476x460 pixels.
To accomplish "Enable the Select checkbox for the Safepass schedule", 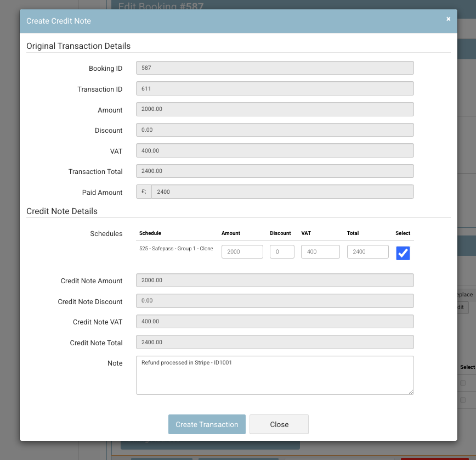I will (403, 253).
